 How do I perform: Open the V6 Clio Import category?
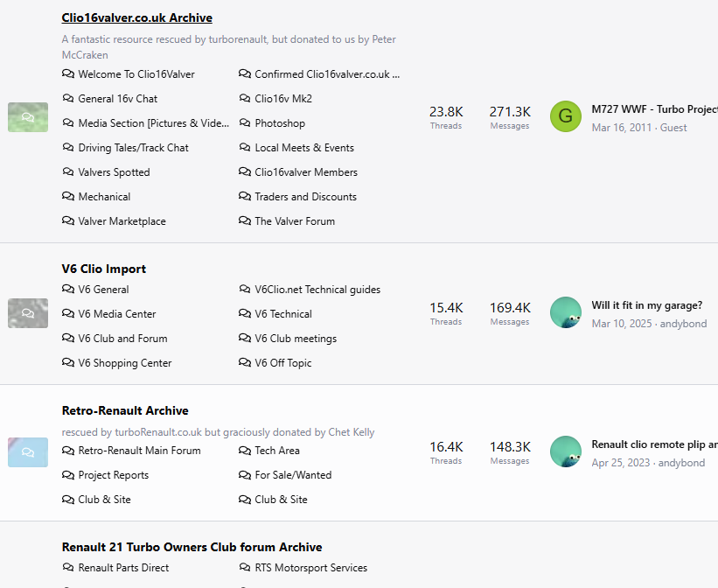(x=104, y=269)
